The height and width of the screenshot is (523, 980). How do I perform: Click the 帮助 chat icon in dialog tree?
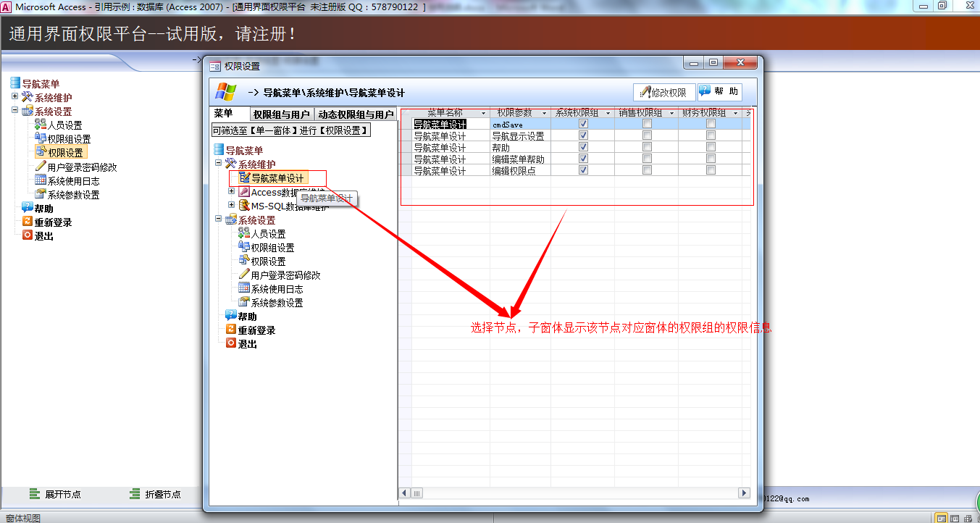231,316
